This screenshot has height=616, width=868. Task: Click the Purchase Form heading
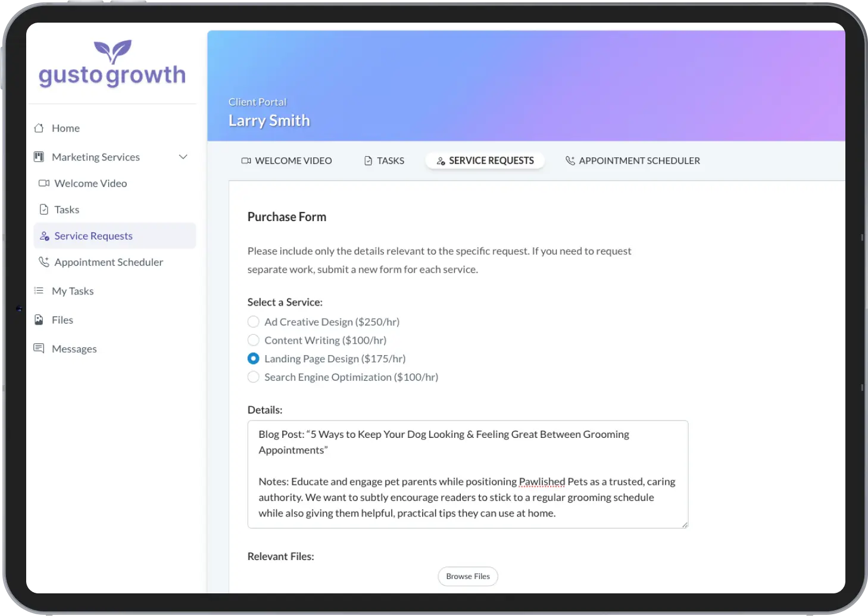click(287, 217)
